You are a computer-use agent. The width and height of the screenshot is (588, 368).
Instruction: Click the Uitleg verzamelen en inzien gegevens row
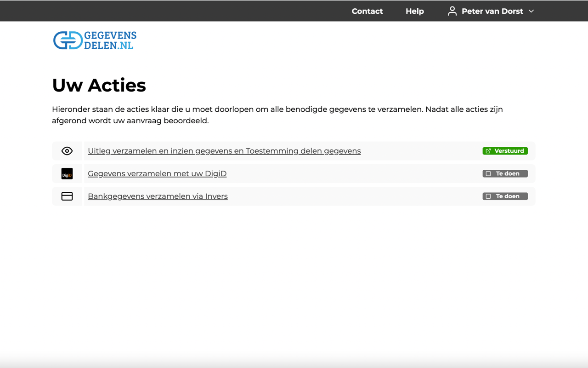pos(224,151)
